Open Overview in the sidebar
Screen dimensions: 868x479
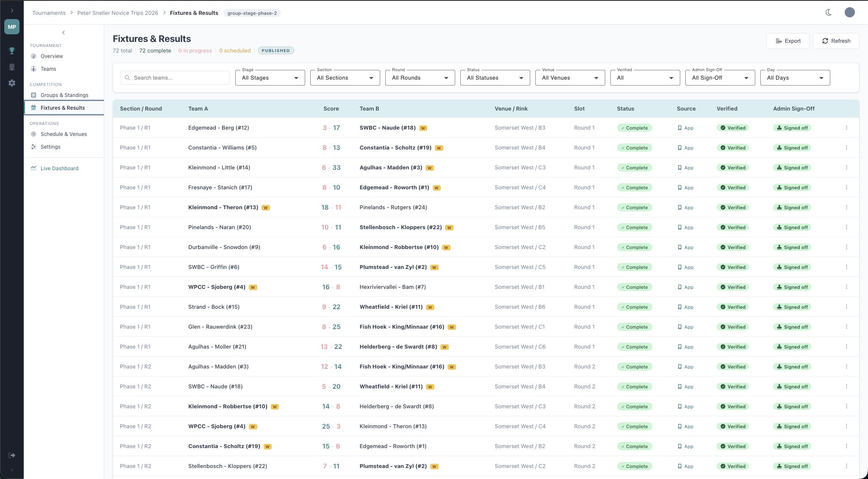64,56
